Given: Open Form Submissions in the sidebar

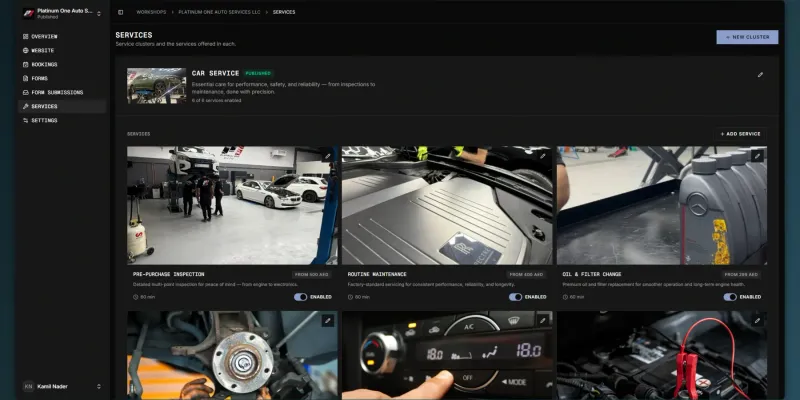Looking at the screenshot, I should (x=62, y=92).
